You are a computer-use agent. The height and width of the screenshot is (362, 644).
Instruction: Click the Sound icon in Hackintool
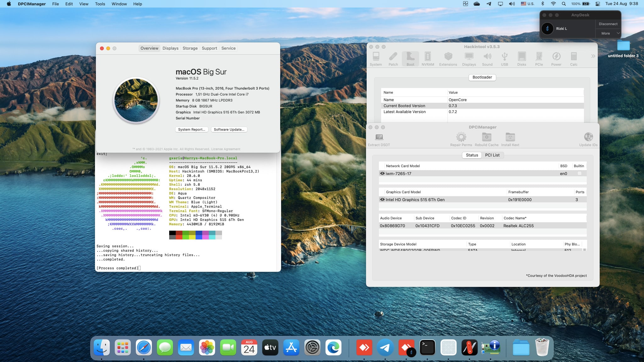pyautogui.click(x=487, y=58)
